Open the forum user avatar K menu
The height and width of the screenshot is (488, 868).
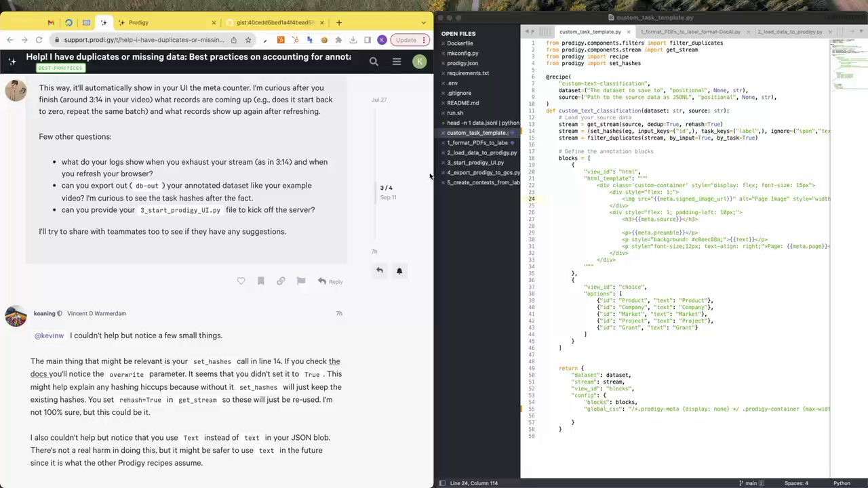tap(420, 62)
